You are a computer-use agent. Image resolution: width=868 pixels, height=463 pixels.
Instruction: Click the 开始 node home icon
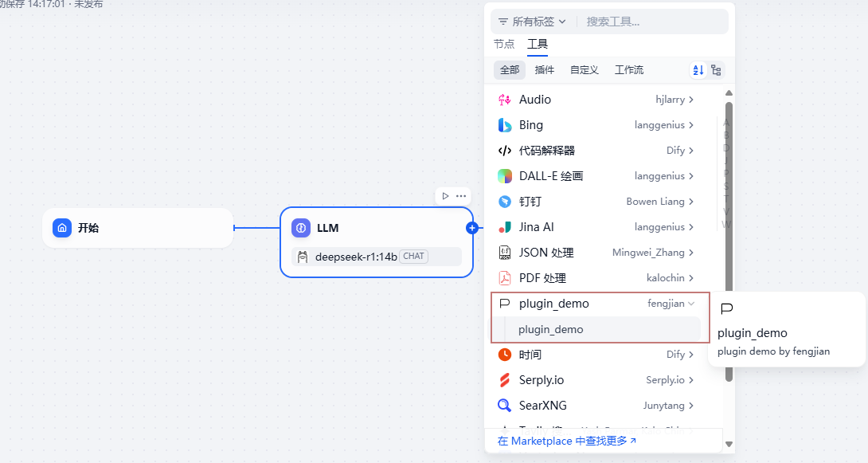coord(62,228)
